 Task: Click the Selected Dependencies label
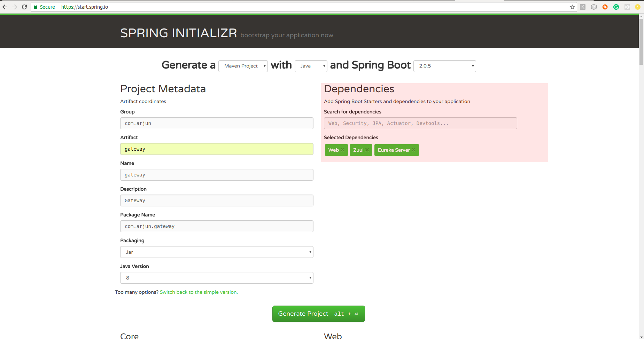click(x=351, y=137)
